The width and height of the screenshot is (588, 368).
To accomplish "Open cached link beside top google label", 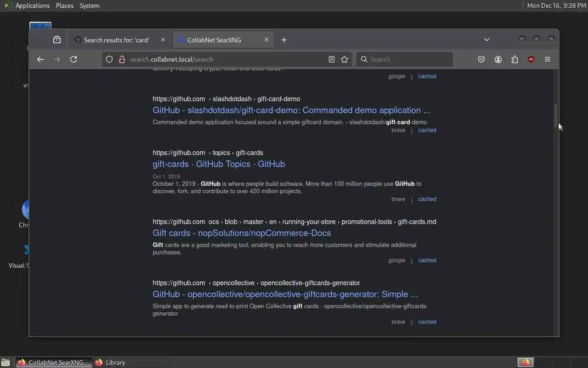I will 427,76.
